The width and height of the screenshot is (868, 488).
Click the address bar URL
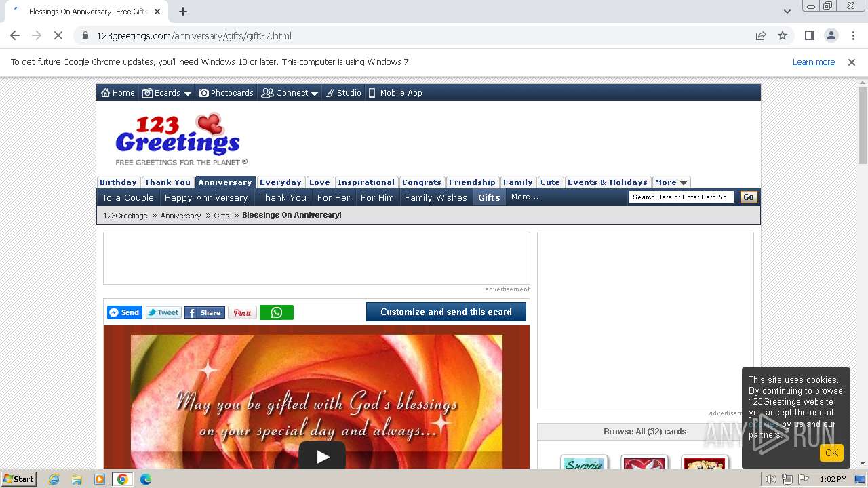194,36
